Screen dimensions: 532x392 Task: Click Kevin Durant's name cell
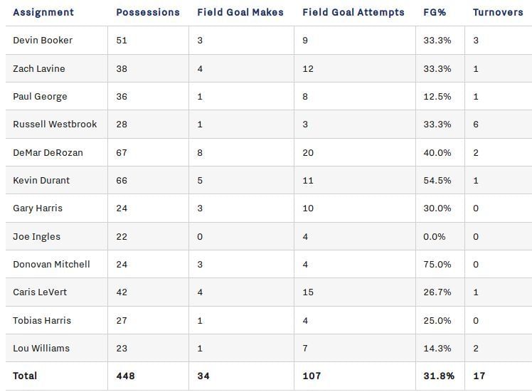click(41, 180)
